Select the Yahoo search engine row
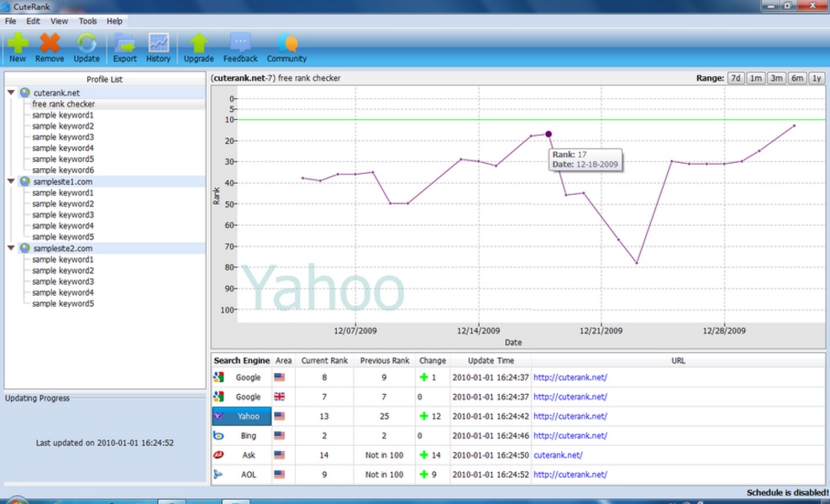This screenshot has width=830, height=504. [x=248, y=417]
